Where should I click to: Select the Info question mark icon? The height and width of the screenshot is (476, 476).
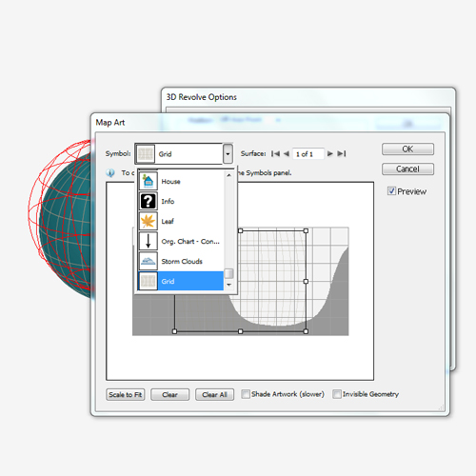click(149, 201)
